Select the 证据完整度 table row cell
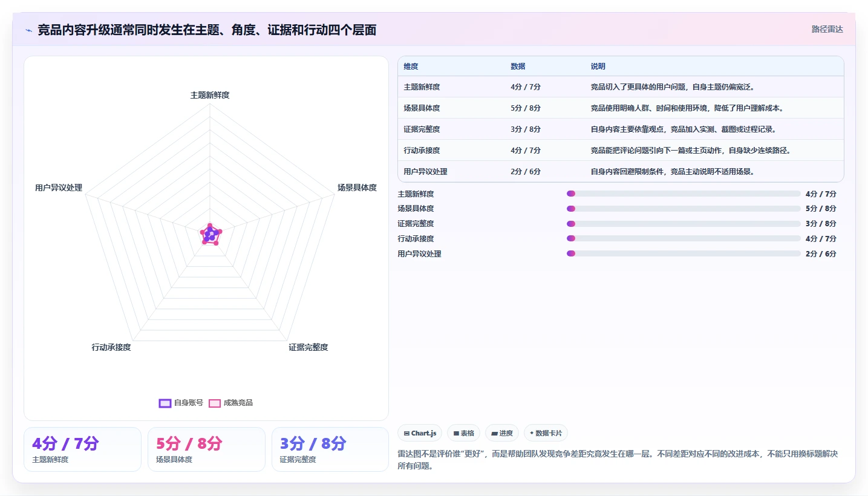The image size is (868, 496). tap(422, 129)
